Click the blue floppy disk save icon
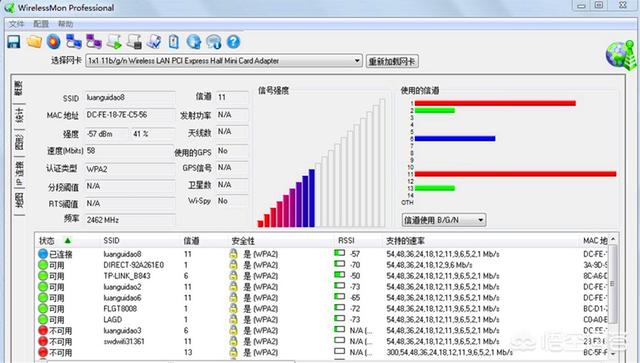Image resolution: width=640 pixels, height=363 pixels. tap(14, 42)
